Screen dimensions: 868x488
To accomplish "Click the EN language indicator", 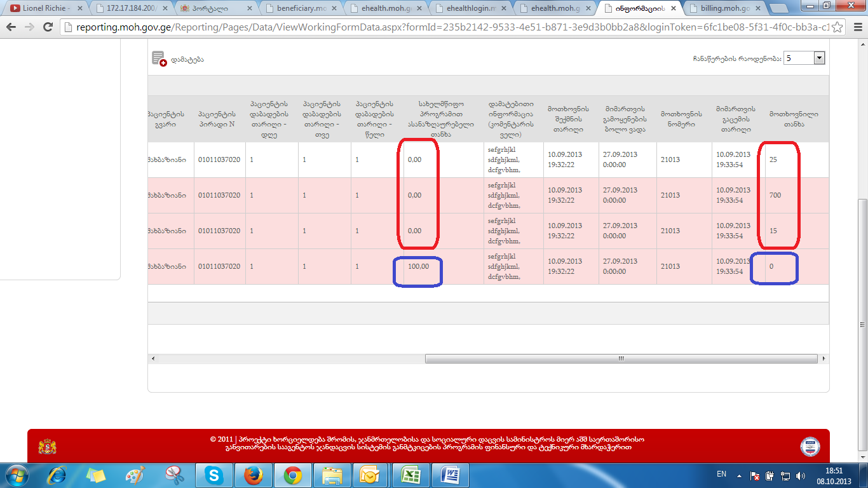I will [x=721, y=474].
